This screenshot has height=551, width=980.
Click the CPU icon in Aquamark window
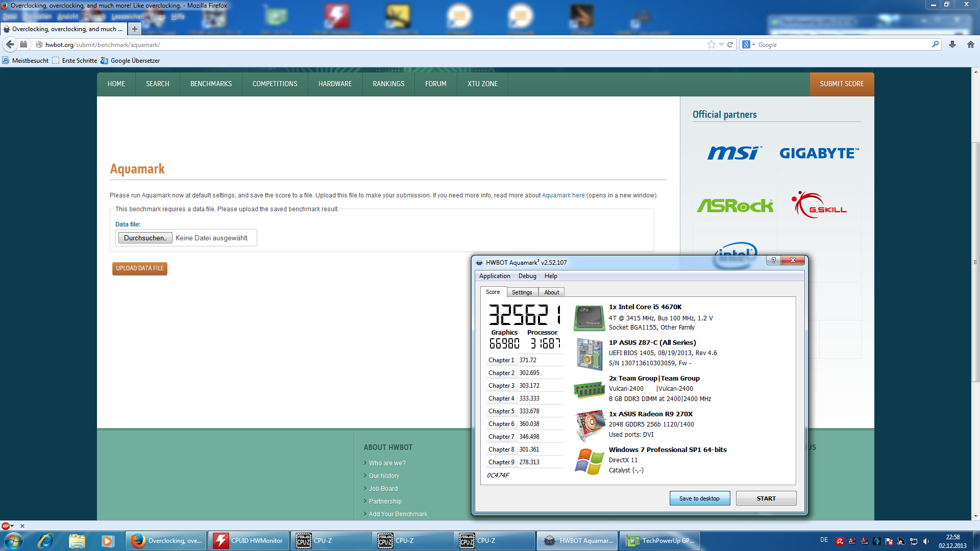[x=589, y=318]
